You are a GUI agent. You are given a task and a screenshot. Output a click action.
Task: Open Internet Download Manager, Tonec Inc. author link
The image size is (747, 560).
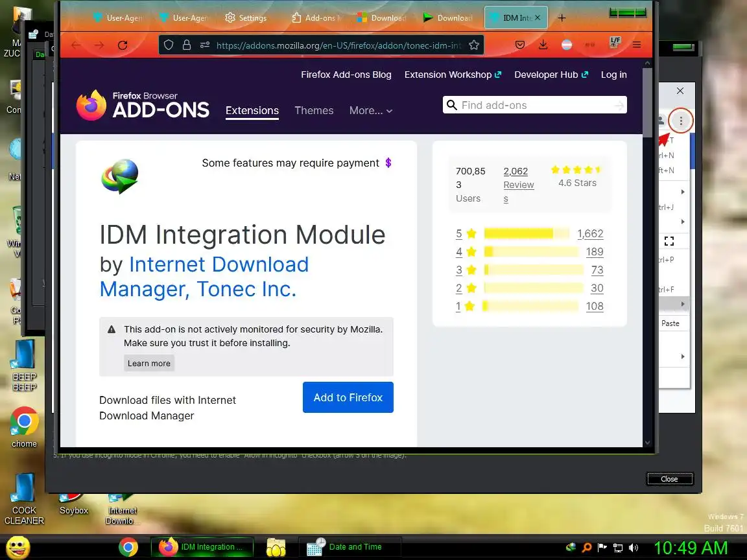point(205,277)
